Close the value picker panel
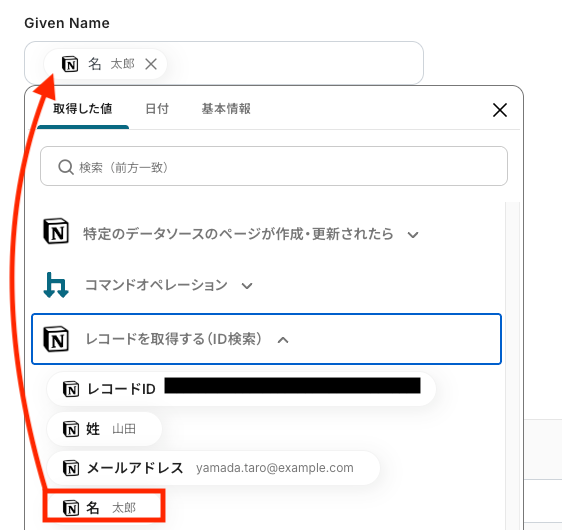Screen dimensions: 562x530 [x=500, y=110]
